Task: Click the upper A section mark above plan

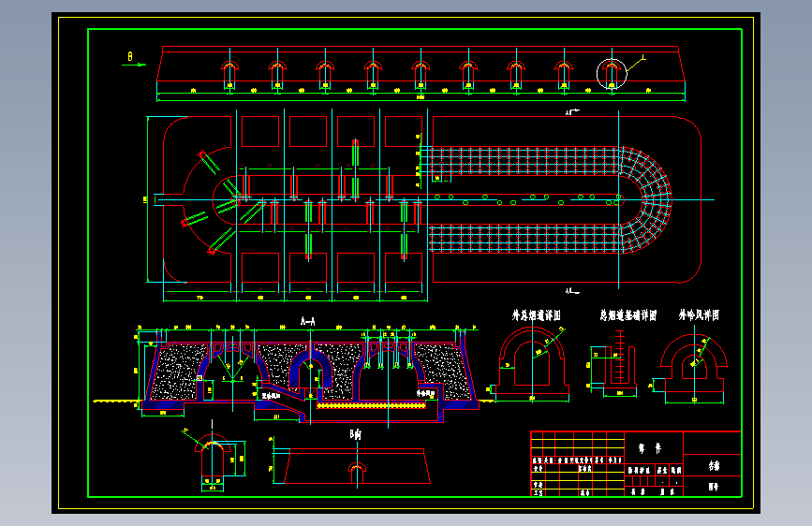Action: (x=571, y=111)
